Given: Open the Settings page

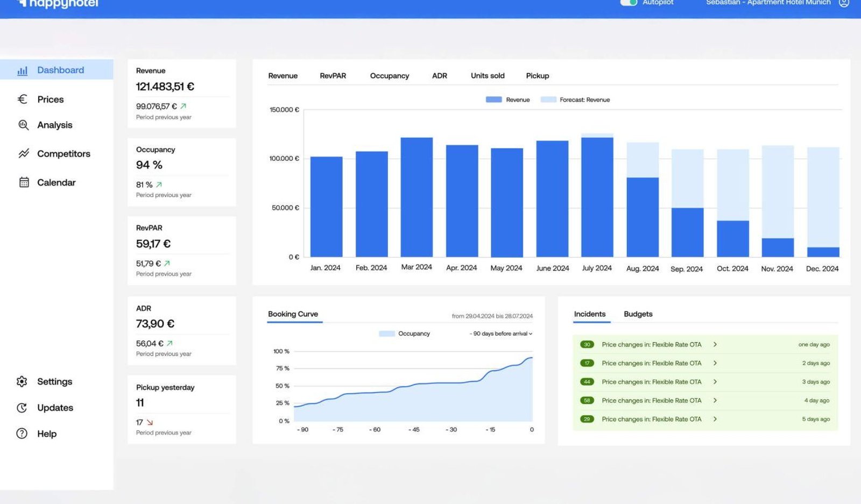Looking at the screenshot, I should point(54,381).
